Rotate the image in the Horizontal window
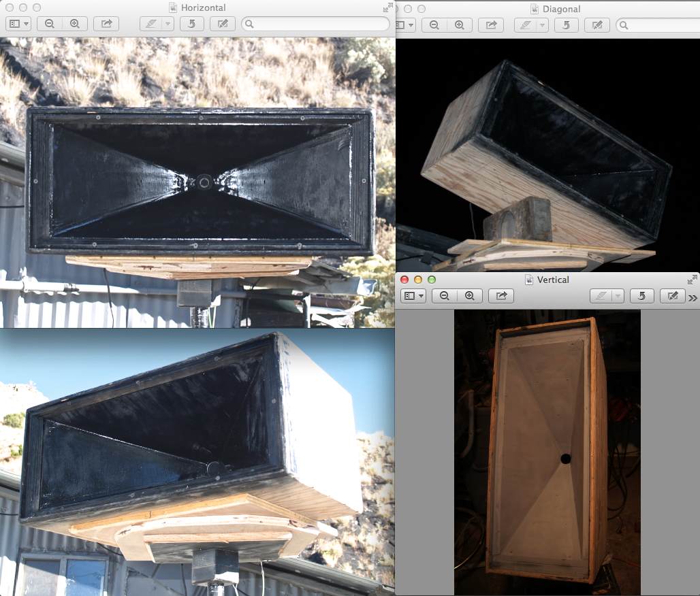The height and width of the screenshot is (596, 700). click(x=192, y=24)
